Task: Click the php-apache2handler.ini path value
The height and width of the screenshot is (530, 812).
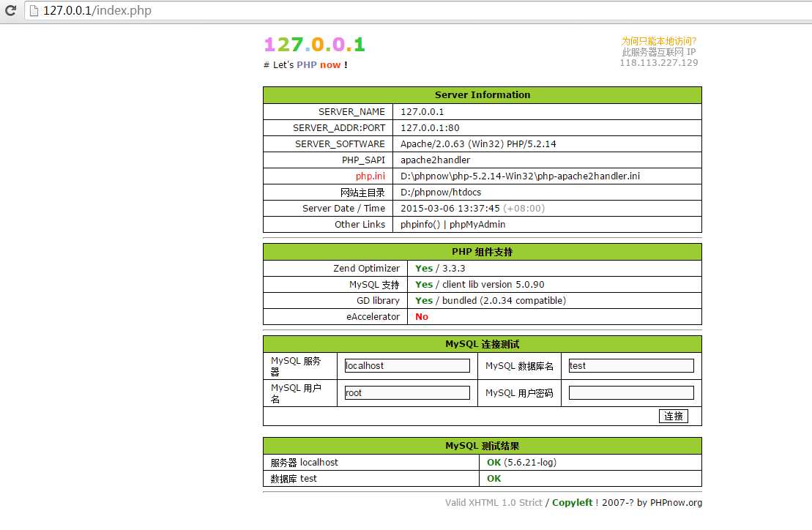Action: click(520, 176)
